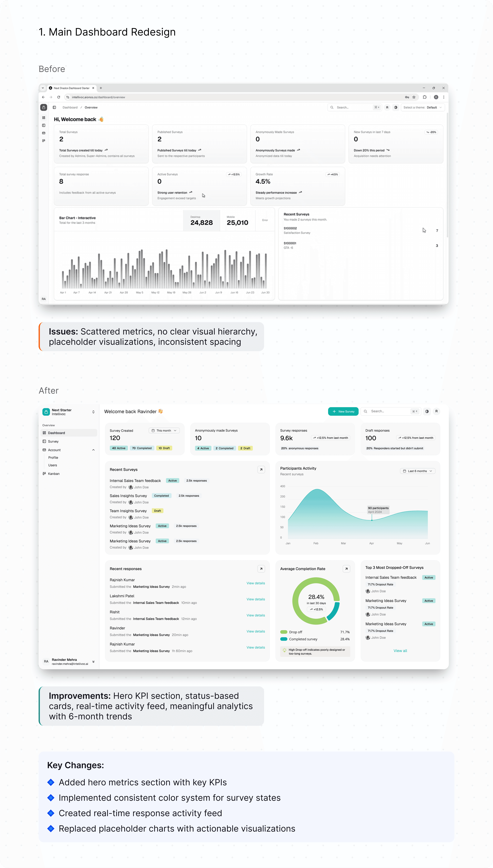Collapse the Account sidebar section
The width and height of the screenshot is (493, 868).
tap(93, 450)
